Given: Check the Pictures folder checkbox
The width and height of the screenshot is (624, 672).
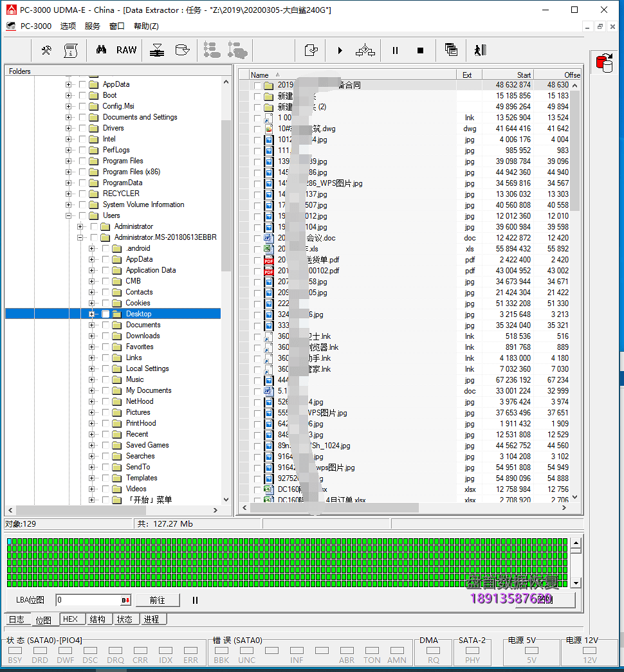Looking at the screenshot, I should [106, 412].
